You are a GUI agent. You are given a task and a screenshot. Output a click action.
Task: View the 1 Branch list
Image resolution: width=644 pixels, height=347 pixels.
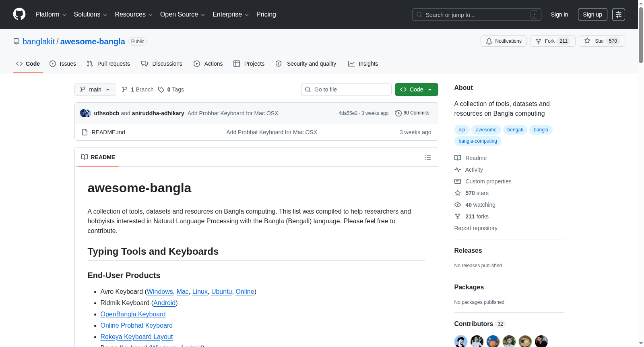coord(138,89)
